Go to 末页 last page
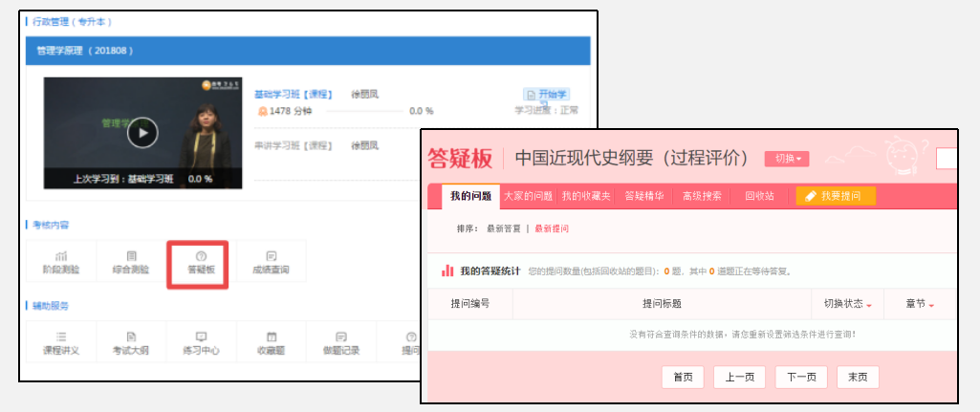This screenshot has height=412, width=980. [x=858, y=377]
